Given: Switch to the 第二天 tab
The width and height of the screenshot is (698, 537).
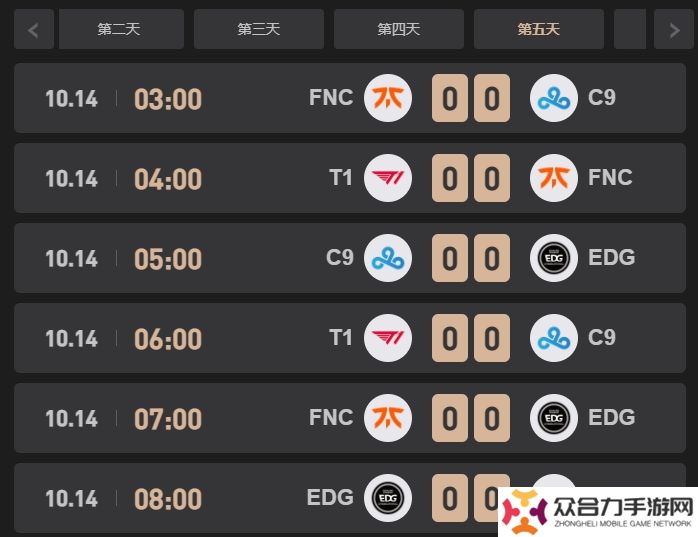Looking at the screenshot, I should pyautogui.click(x=121, y=29).
